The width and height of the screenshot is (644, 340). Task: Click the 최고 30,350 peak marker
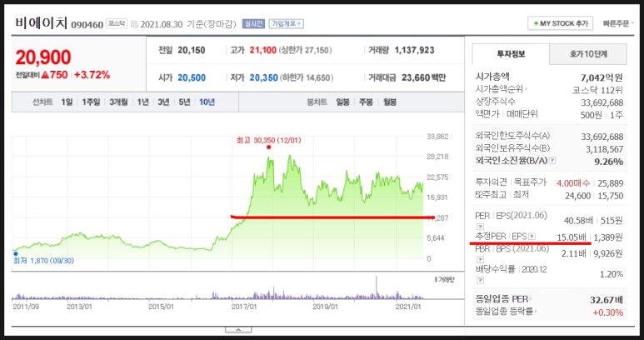tap(268, 147)
